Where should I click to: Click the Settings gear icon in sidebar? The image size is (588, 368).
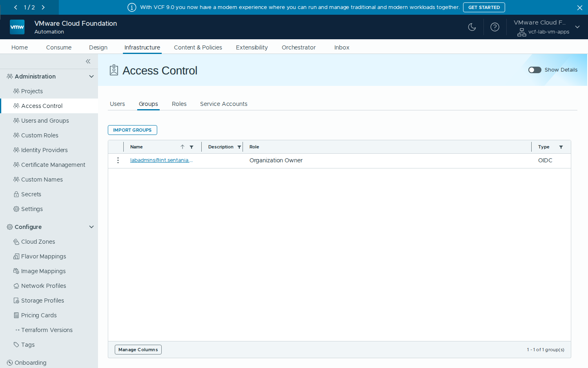point(16,209)
